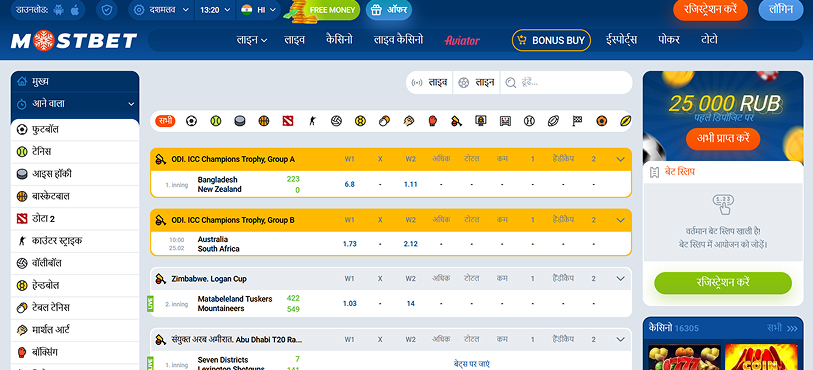Image resolution: width=813 pixels, height=370 pixels.
Task: Click Bangladesh W1 odds 6.8
Action: [349, 184]
